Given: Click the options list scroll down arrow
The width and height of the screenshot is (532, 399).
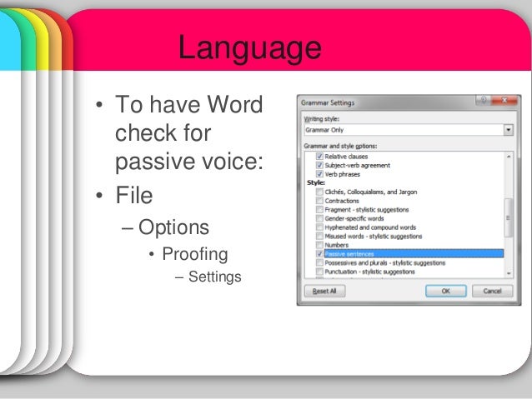Looking at the screenshot, I should [509, 273].
